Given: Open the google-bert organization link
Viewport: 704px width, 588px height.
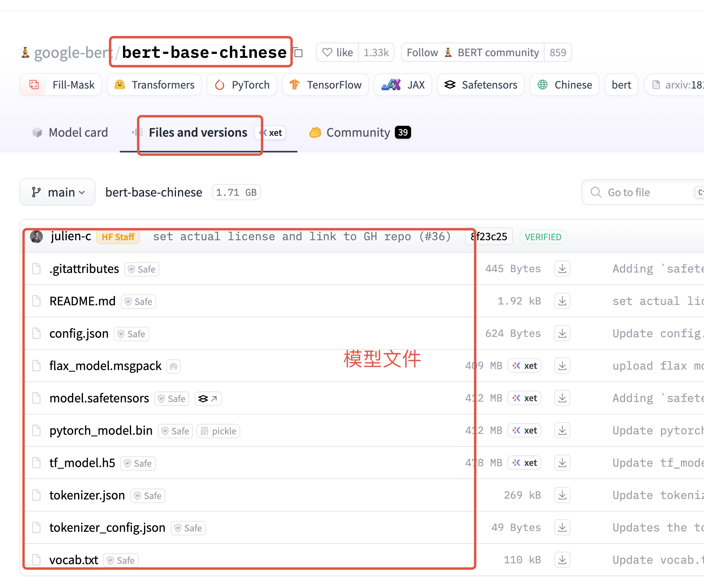Looking at the screenshot, I should click(x=73, y=53).
